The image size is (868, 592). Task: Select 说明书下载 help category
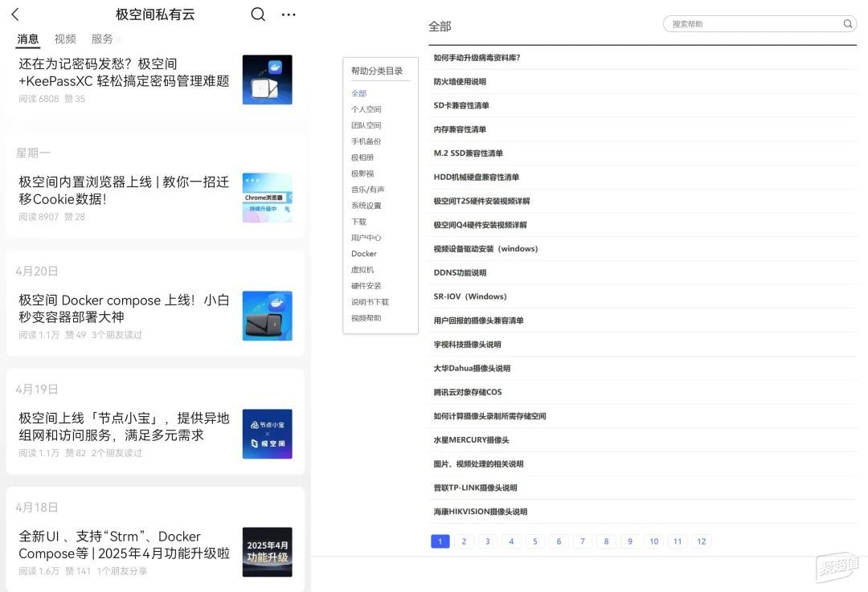(x=370, y=301)
